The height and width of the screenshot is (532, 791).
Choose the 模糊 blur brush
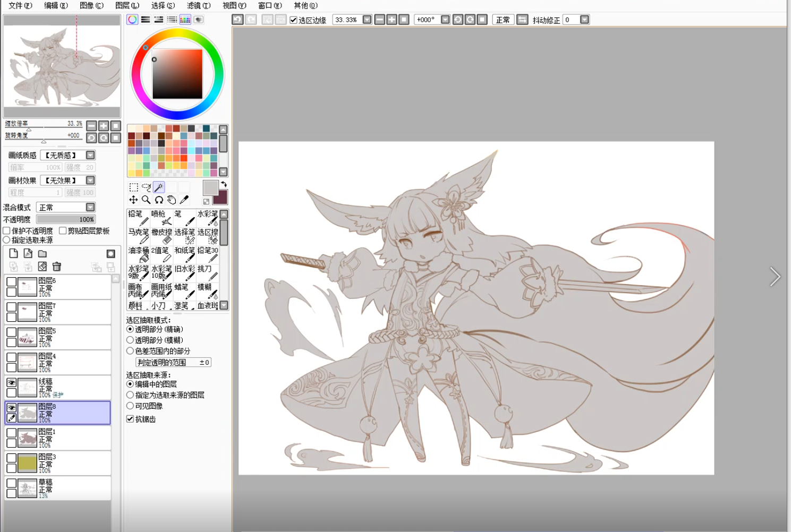point(207,291)
